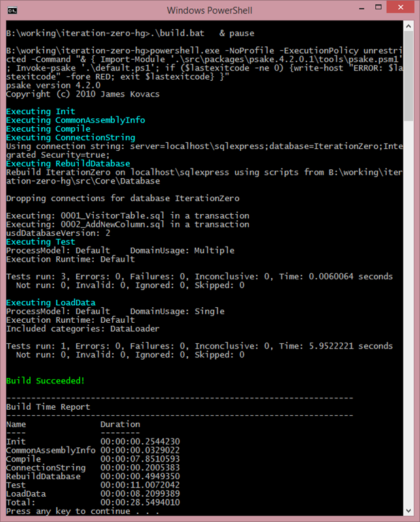Click the scrollbar down arrow

tap(408, 510)
